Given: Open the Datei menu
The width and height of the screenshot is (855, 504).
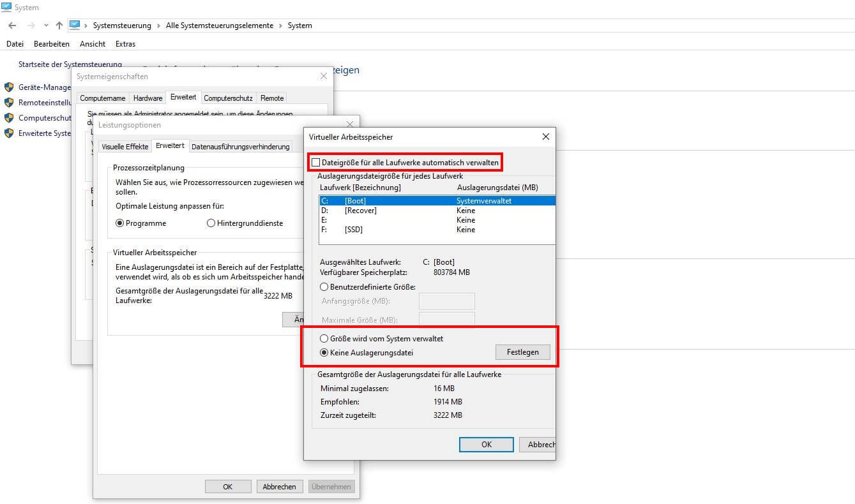Looking at the screenshot, I should (15, 44).
